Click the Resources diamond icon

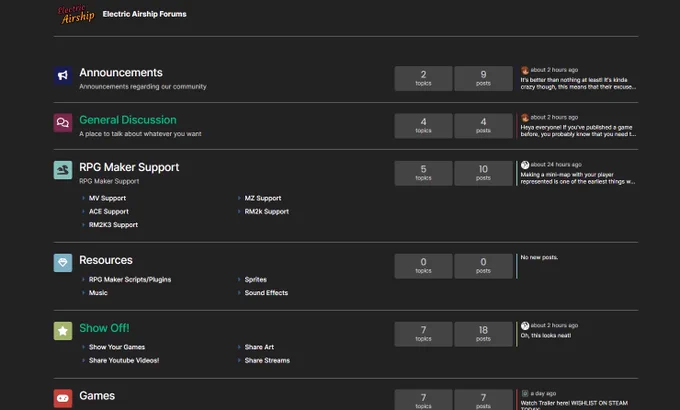(63, 263)
